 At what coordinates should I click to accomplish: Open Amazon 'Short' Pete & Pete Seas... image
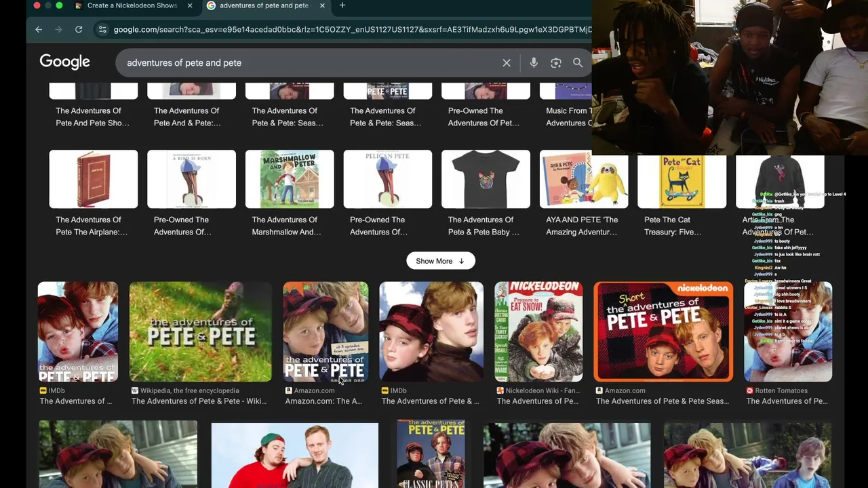[x=663, y=331]
